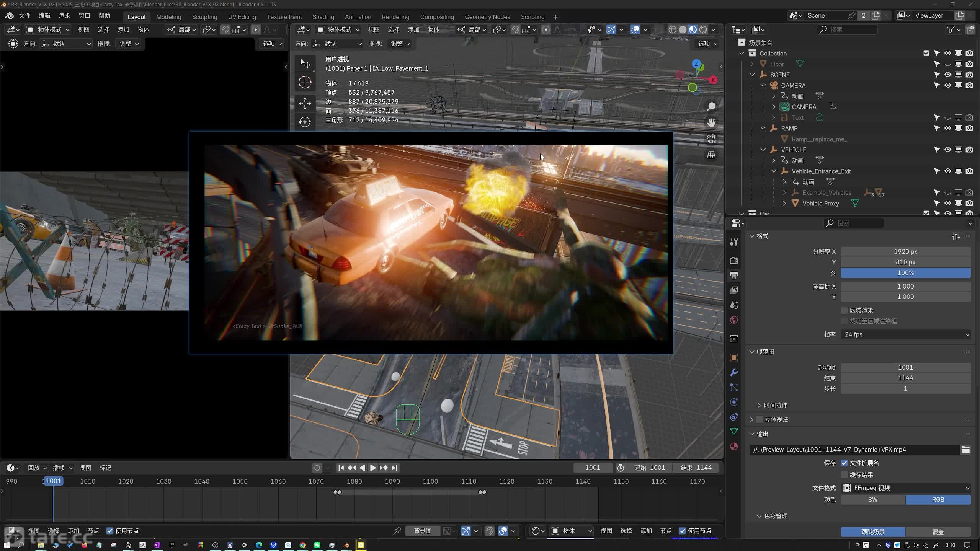Screen dimensions: 980x551
Task: Select the 3D Cursor tool
Action: click(305, 82)
